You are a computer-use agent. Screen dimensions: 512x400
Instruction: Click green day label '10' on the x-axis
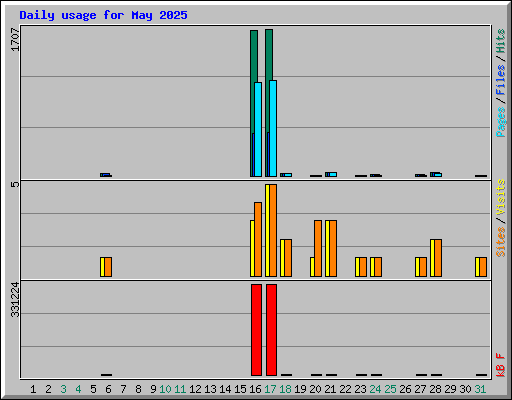165,389
